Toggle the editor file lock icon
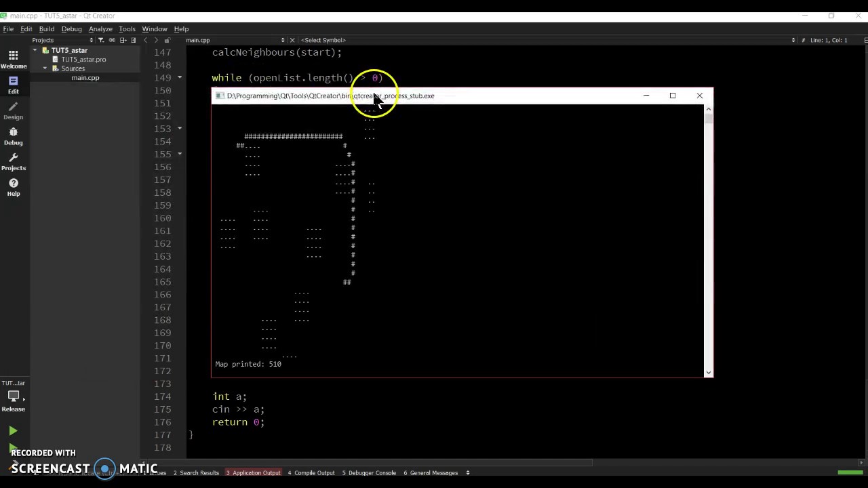 pyautogui.click(x=167, y=40)
